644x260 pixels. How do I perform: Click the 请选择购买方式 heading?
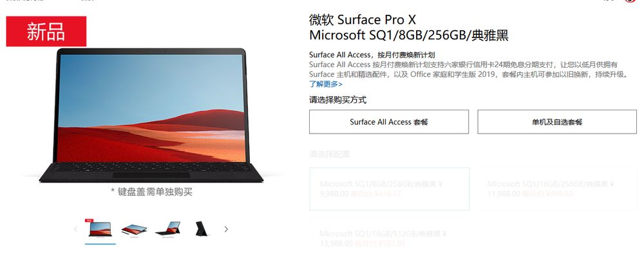[x=337, y=99]
